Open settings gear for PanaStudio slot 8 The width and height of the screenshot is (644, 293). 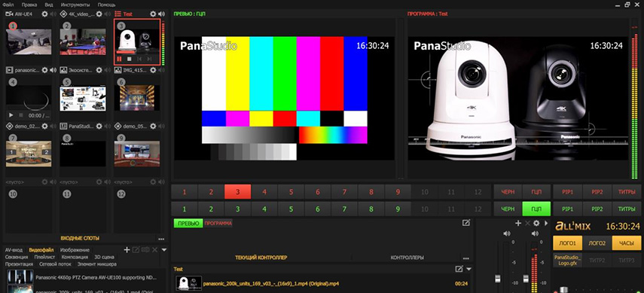pyautogui.click(x=99, y=126)
